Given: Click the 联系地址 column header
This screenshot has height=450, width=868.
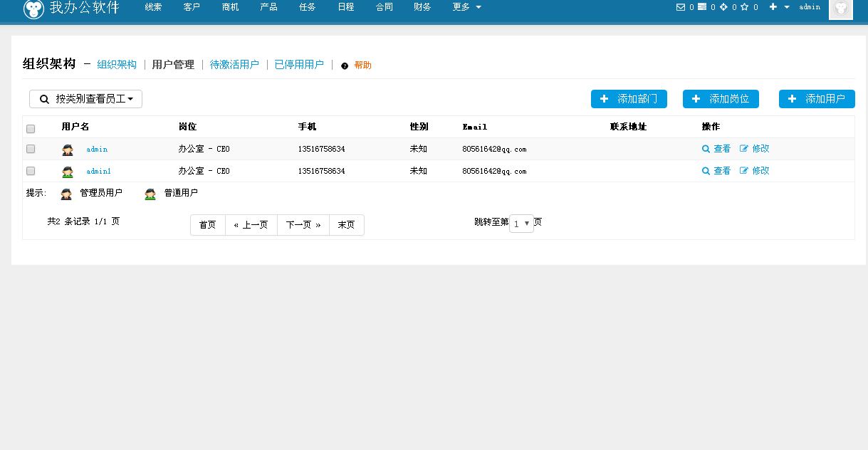Looking at the screenshot, I should coord(628,127).
